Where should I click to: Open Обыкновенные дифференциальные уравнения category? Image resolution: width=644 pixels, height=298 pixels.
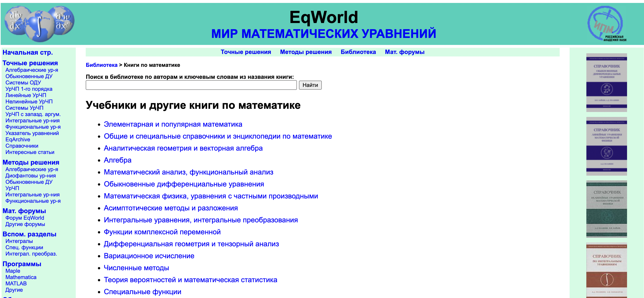(x=184, y=184)
